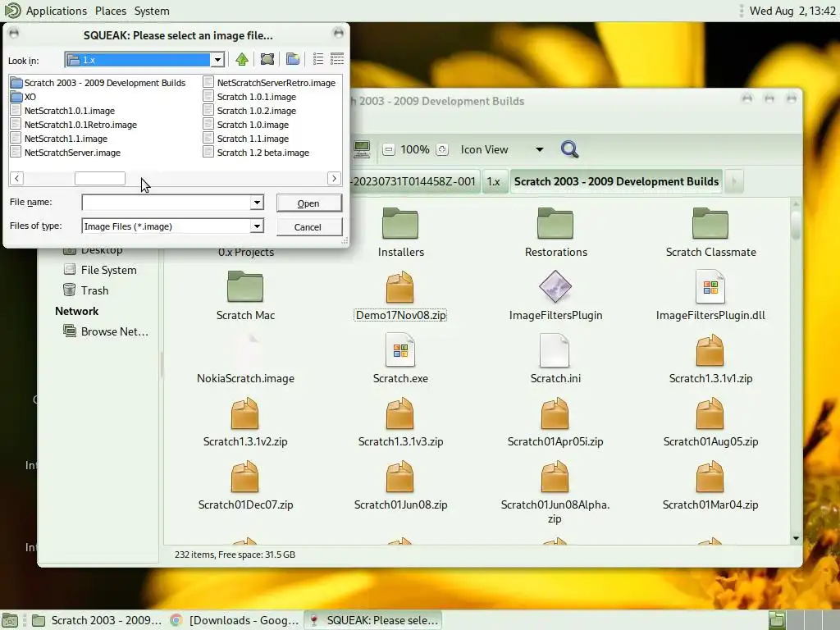This screenshot has height=630, width=840.
Task: Open the Scratch Mac folder
Action: [245, 295]
